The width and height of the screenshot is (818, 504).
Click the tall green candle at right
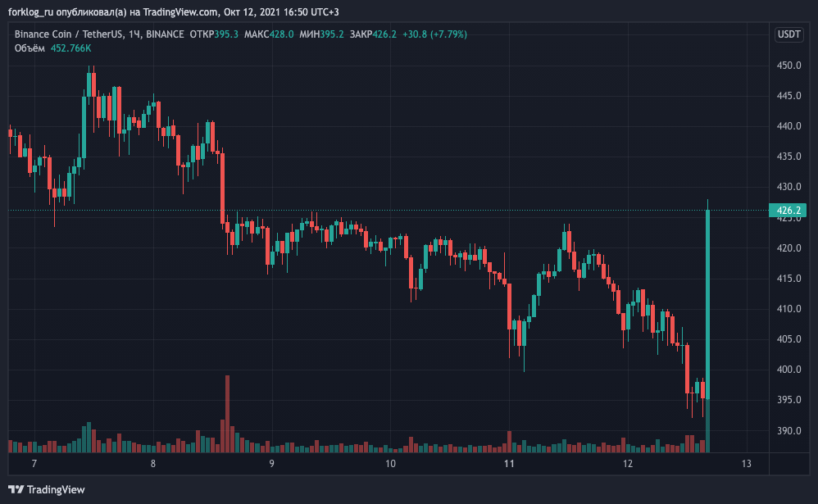(x=707, y=305)
